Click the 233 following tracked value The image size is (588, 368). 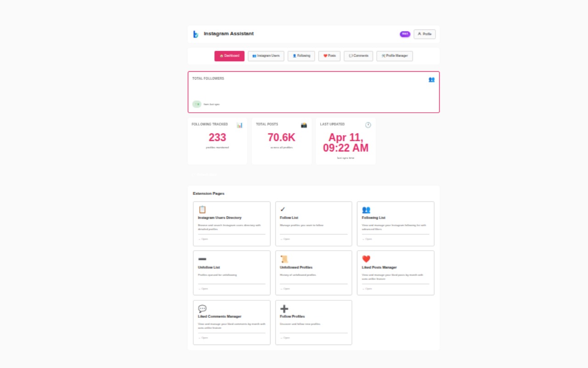tap(217, 138)
